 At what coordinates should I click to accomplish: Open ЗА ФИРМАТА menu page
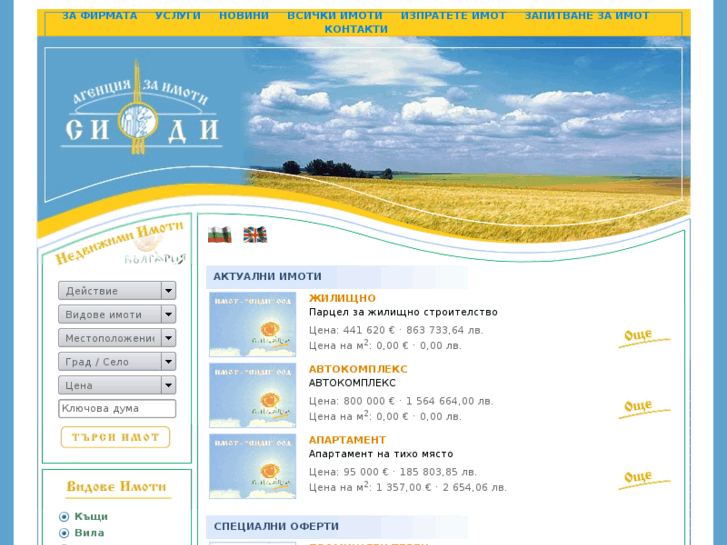pyautogui.click(x=100, y=16)
